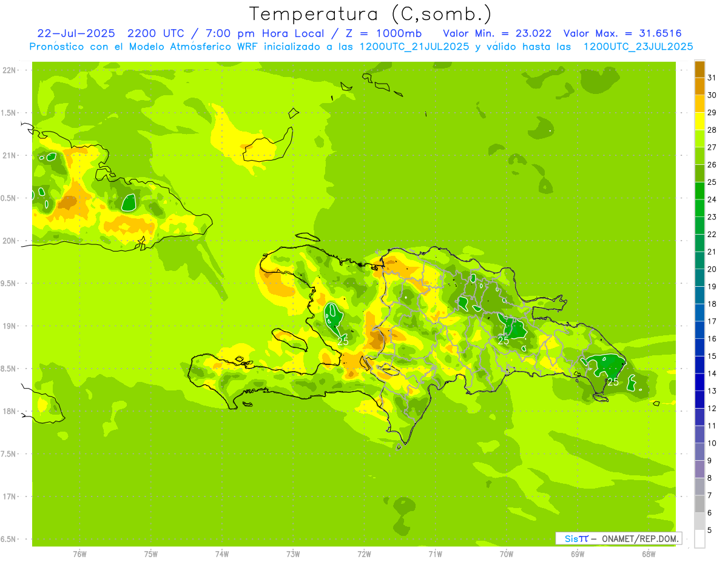Click the 18N latitude axis label
Screen dimensions: 728x562
point(9,411)
